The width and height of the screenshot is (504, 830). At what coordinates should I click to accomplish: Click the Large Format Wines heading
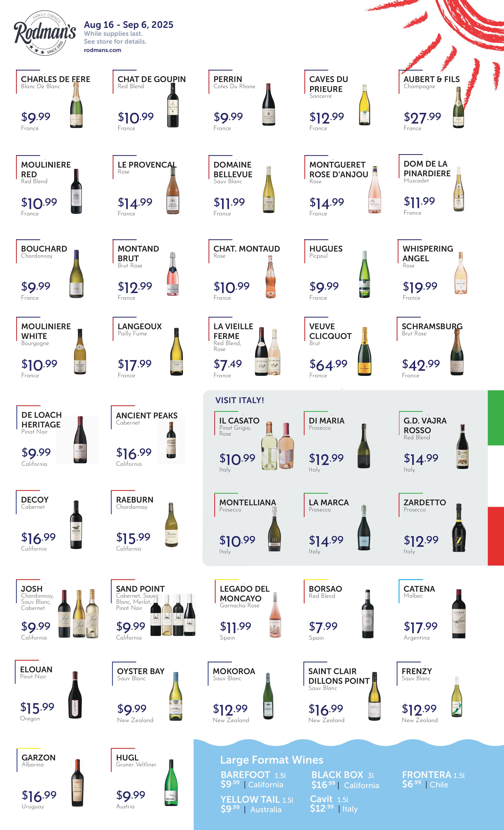click(x=272, y=760)
